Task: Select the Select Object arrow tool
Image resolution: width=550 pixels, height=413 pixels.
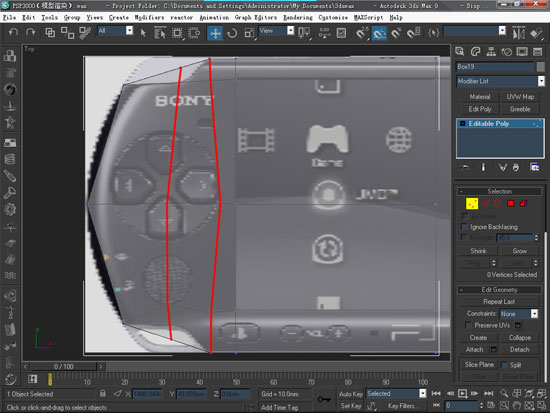Action: (143, 33)
